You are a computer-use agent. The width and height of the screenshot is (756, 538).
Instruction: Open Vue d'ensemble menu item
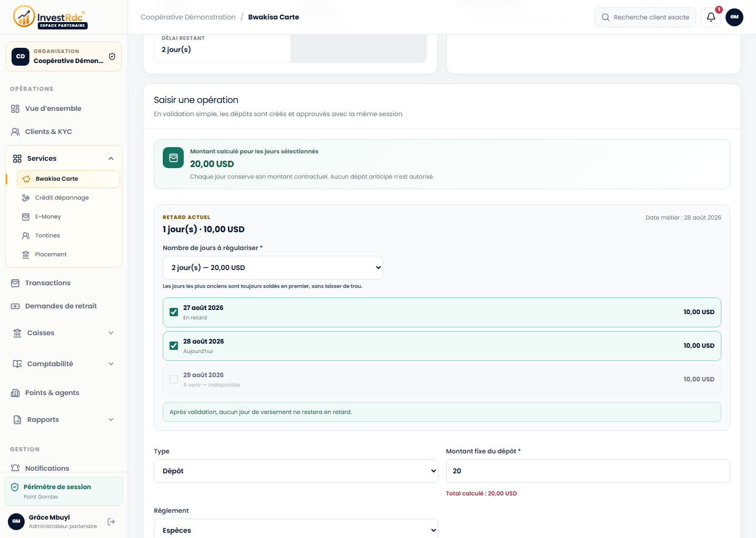64,109
